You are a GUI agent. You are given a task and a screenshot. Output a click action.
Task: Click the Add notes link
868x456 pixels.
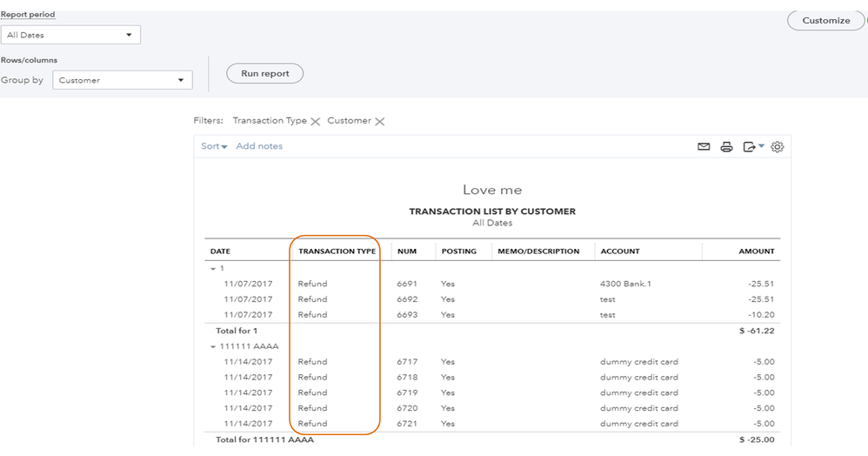[x=259, y=146]
